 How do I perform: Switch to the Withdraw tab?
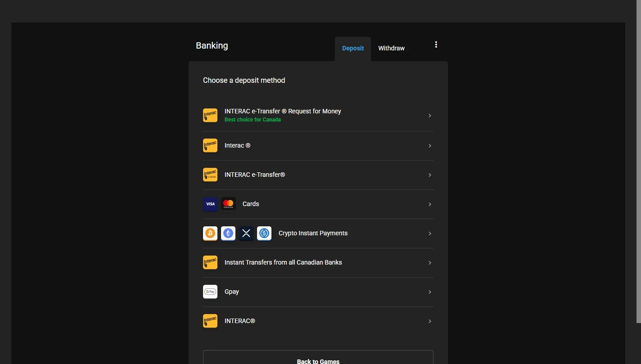click(x=391, y=49)
